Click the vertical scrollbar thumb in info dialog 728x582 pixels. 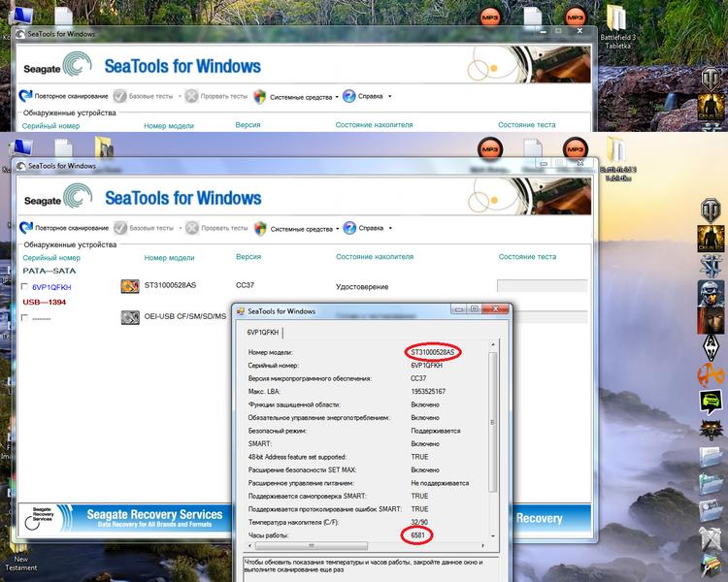[x=492, y=421]
